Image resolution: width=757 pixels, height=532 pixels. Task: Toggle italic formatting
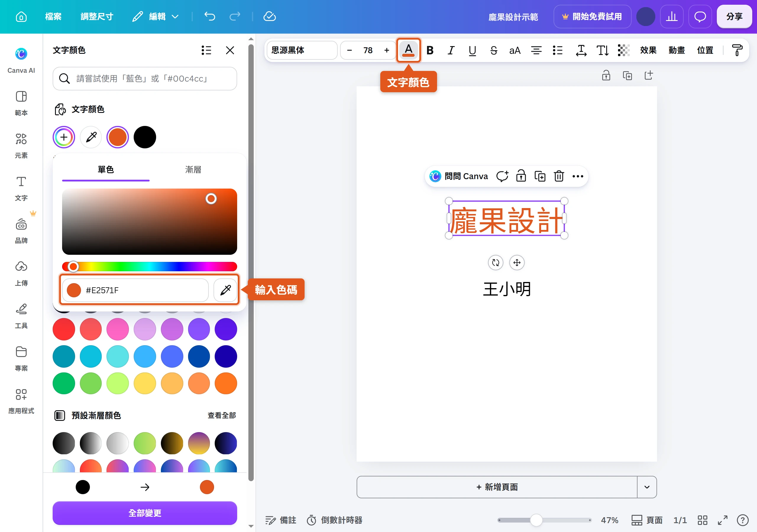coord(451,50)
